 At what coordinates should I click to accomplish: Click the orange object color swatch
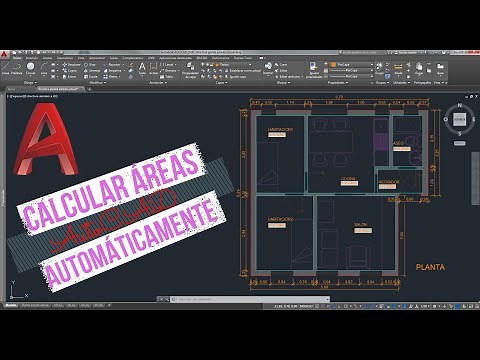[333, 64]
